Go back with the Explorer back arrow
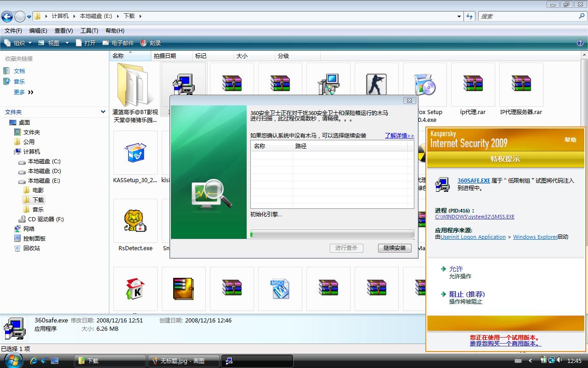The height and width of the screenshot is (368, 588). (7, 17)
